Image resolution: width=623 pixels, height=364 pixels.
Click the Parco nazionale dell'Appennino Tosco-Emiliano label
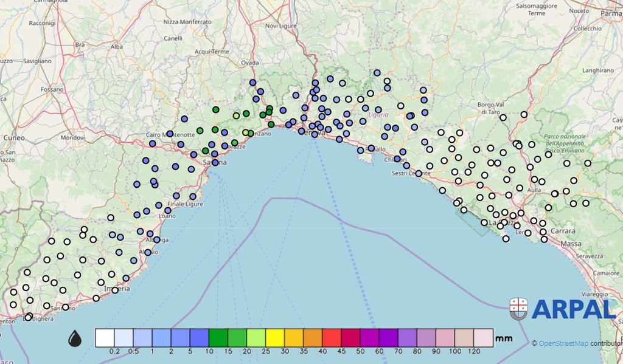[564, 143]
